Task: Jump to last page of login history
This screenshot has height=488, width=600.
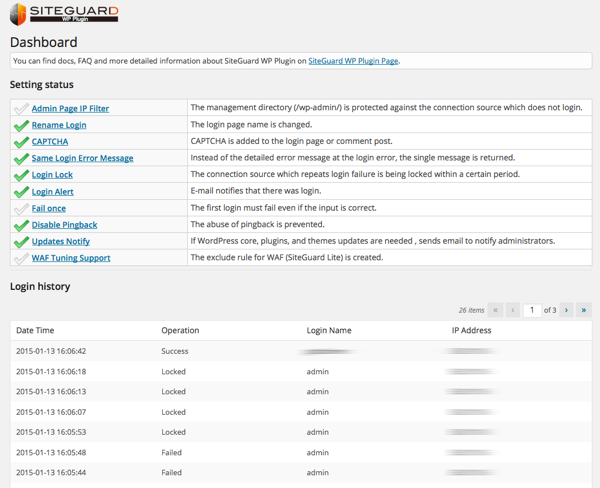Action: point(583,310)
